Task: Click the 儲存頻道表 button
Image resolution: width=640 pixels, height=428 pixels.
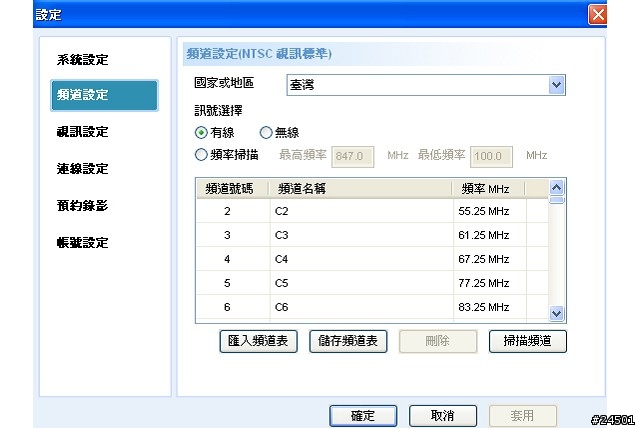Action: 348,341
